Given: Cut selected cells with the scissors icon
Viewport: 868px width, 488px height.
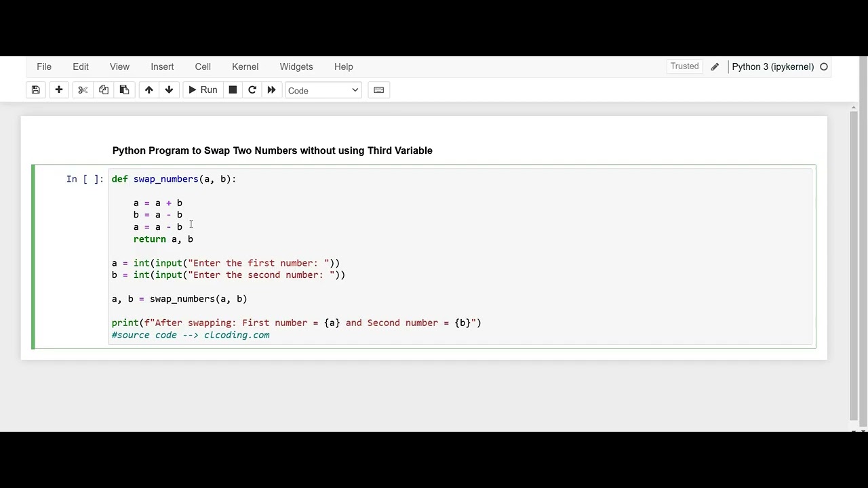Looking at the screenshot, I should click(x=83, y=90).
